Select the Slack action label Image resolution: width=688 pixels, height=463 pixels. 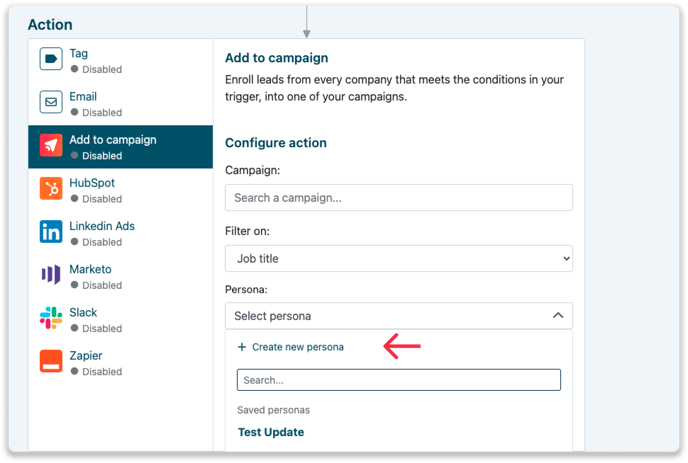[x=83, y=312]
